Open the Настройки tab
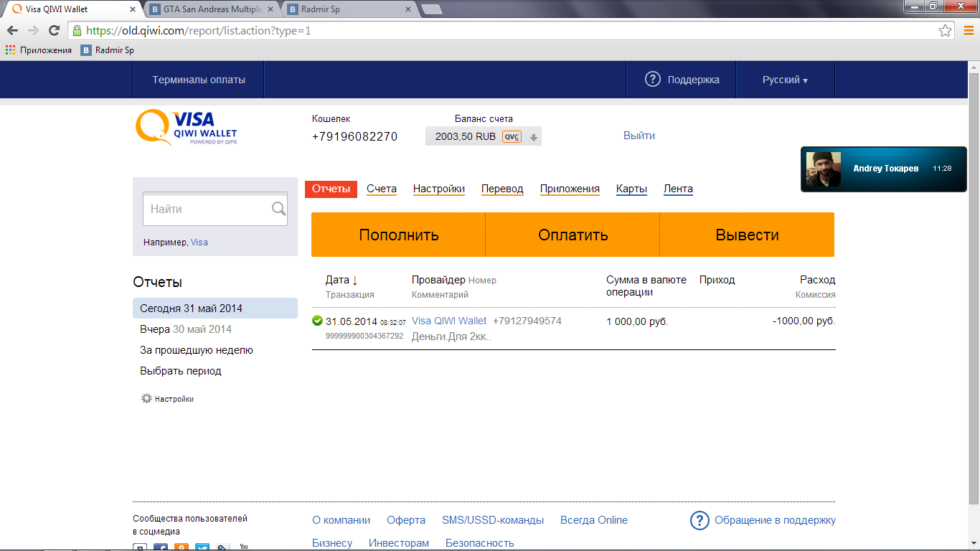The height and width of the screenshot is (551, 980). click(x=439, y=189)
